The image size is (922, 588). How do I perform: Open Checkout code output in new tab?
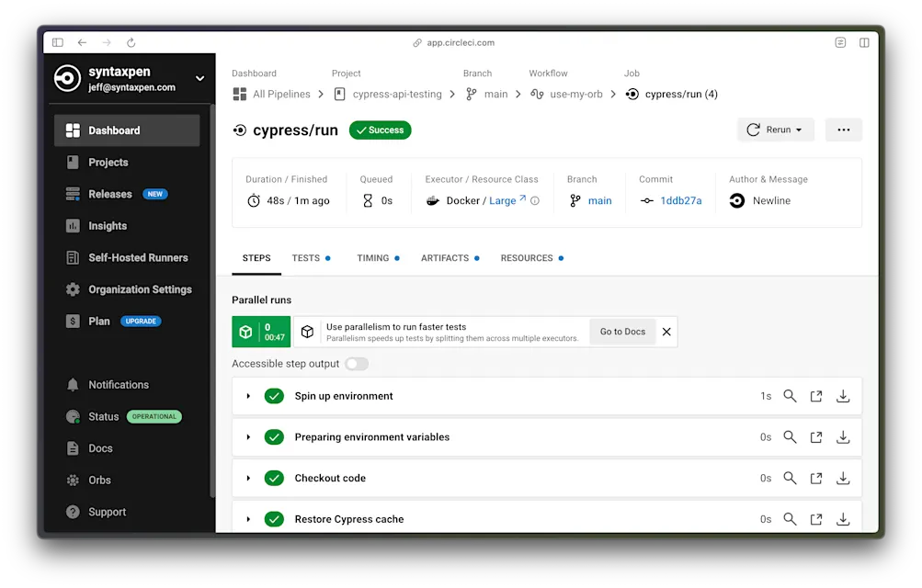pos(816,479)
